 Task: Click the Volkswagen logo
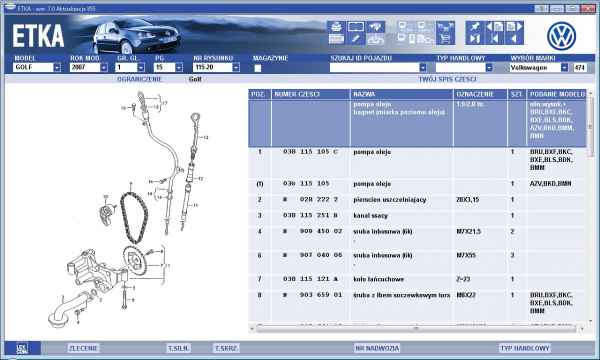click(x=561, y=36)
